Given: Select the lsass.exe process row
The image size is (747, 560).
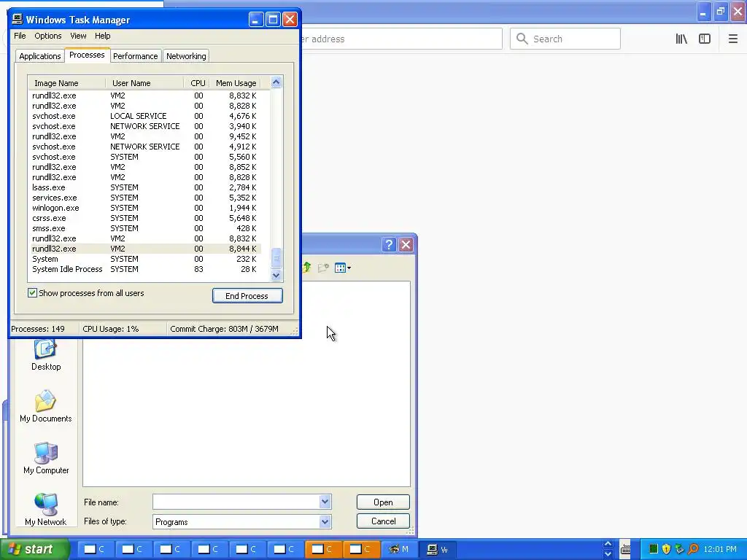Looking at the screenshot, I should coord(145,187).
